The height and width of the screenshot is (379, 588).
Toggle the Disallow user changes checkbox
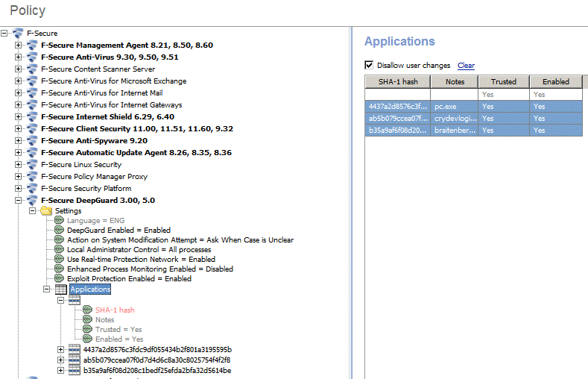(x=369, y=66)
